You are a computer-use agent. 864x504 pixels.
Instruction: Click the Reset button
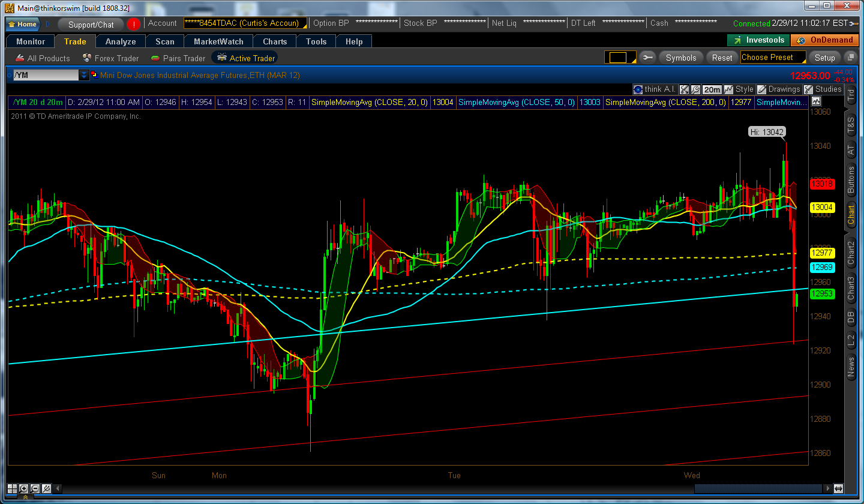pyautogui.click(x=722, y=58)
